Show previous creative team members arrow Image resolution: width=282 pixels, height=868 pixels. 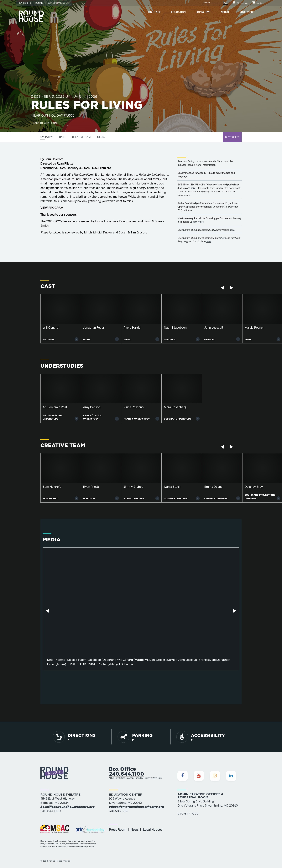pos(222,447)
